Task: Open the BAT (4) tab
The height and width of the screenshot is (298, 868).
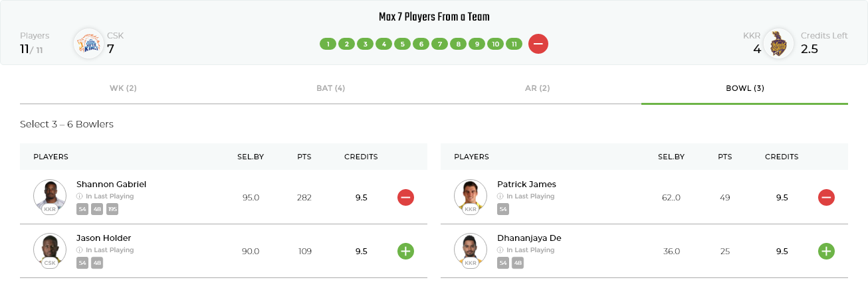Action: tap(330, 88)
